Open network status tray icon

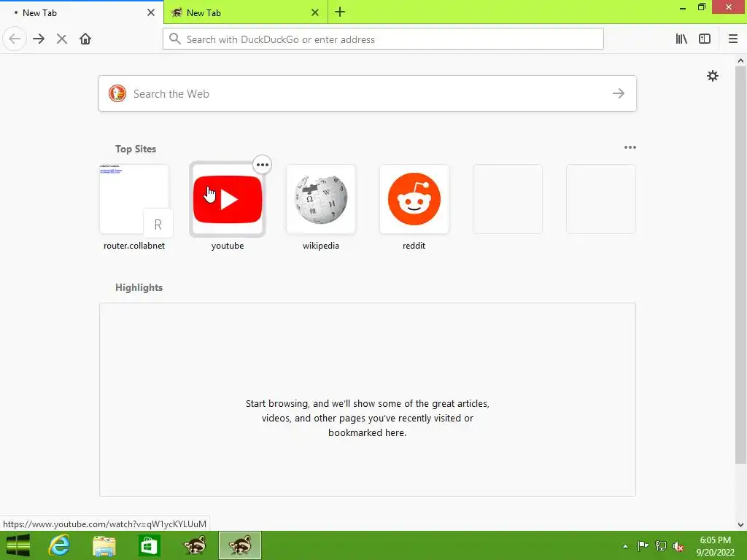(661, 545)
